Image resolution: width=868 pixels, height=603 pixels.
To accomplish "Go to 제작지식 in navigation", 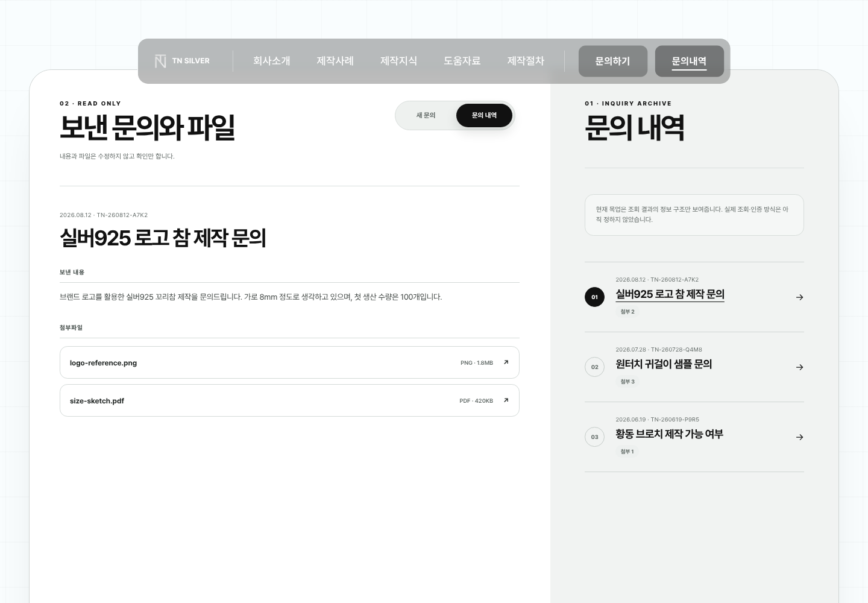I will pos(398,61).
